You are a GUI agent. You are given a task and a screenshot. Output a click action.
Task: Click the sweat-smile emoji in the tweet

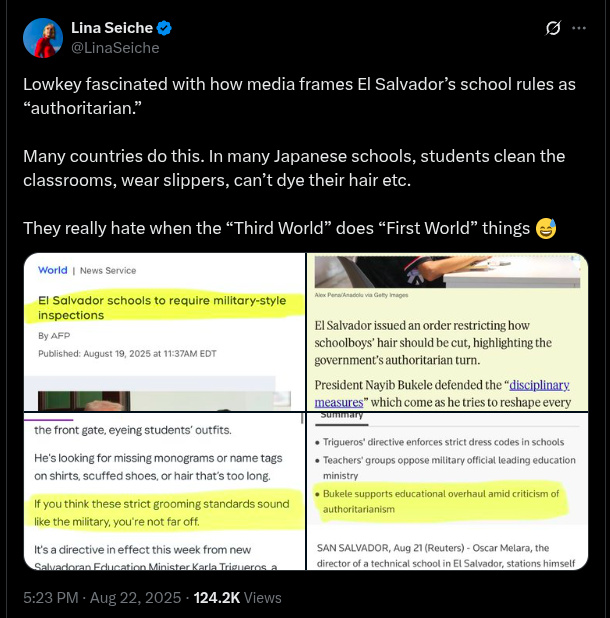tap(546, 229)
